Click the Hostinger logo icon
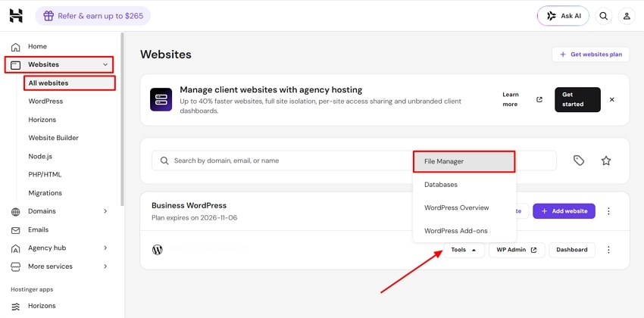644x318 pixels. click(x=16, y=16)
